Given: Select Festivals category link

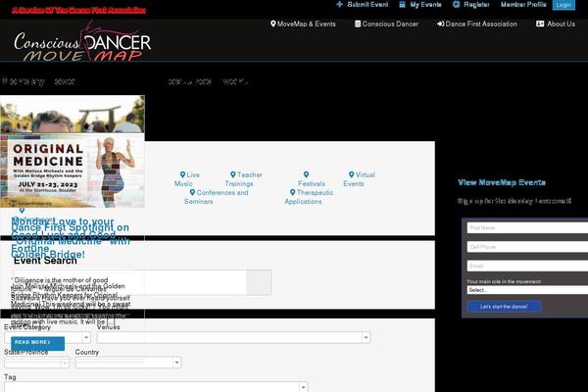Looking at the screenshot, I should [x=312, y=179].
